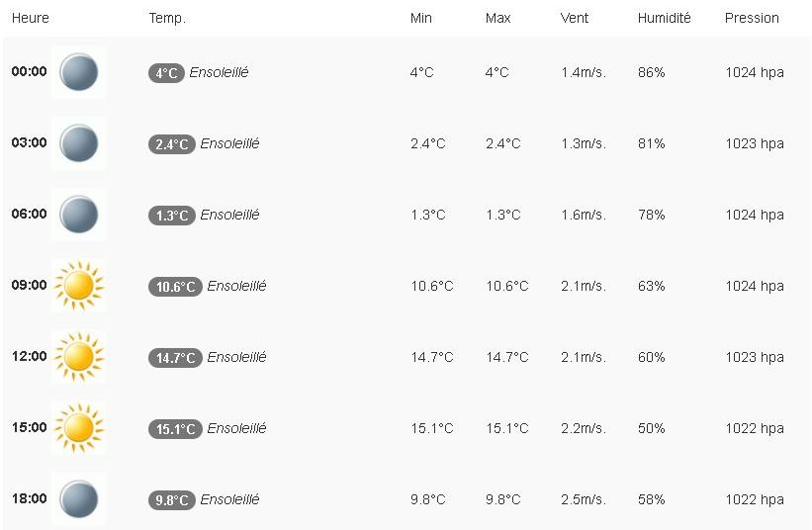Click the sun icon for 15:00
Viewport: 812px width, 530px height.
pos(78,428)
